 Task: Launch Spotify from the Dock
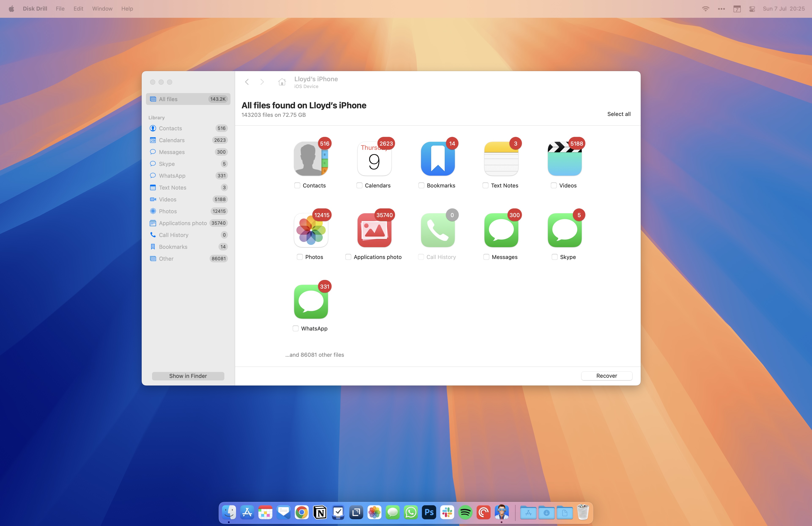465,512
